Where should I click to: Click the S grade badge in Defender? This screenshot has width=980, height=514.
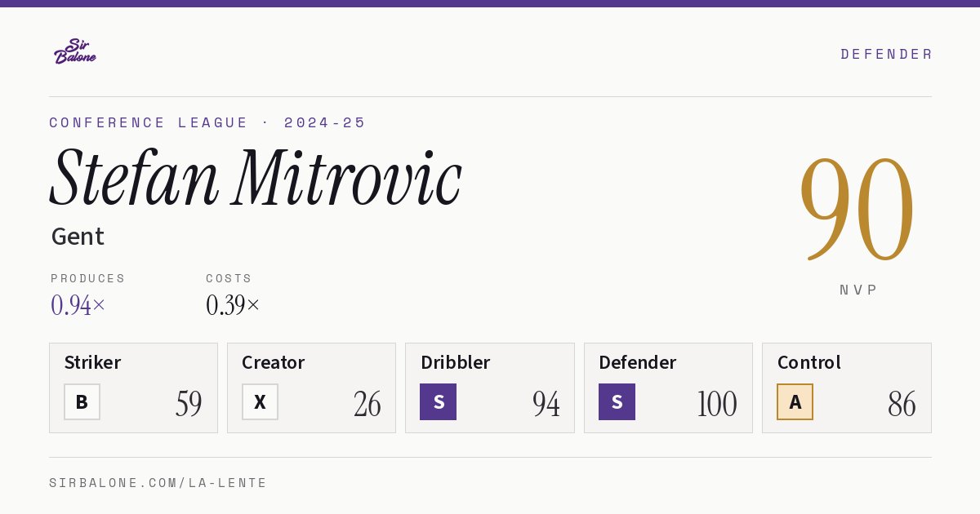[x=617, y=401]
